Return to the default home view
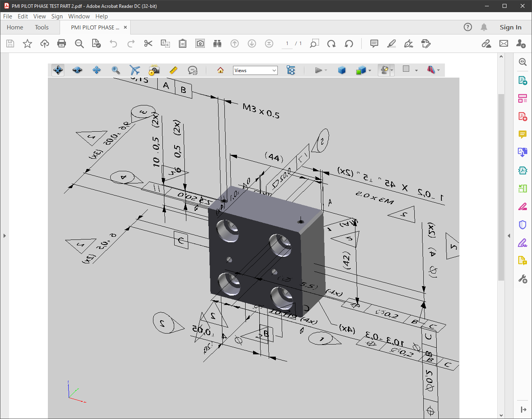 coord(220,70)
